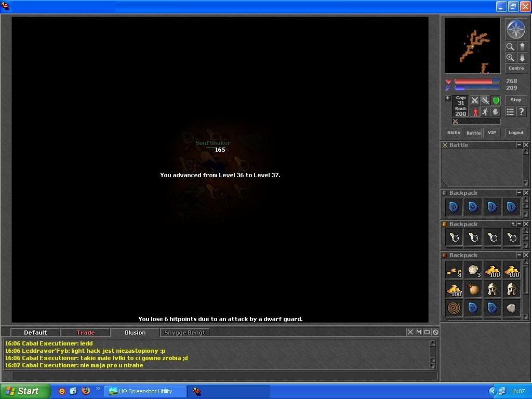The width and height of the screenshot is (532, 399).
Task: Click the red hitpoints bar
Action: [477, 82]
